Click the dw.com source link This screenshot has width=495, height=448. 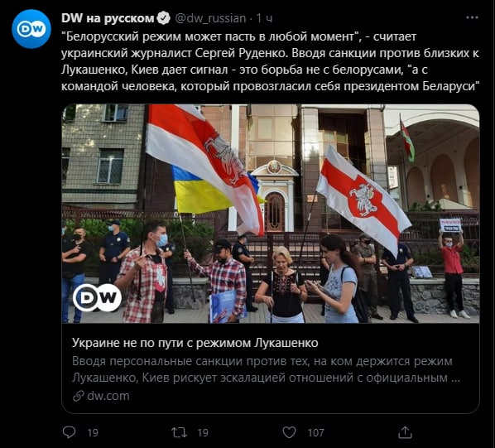coord(108,396)
